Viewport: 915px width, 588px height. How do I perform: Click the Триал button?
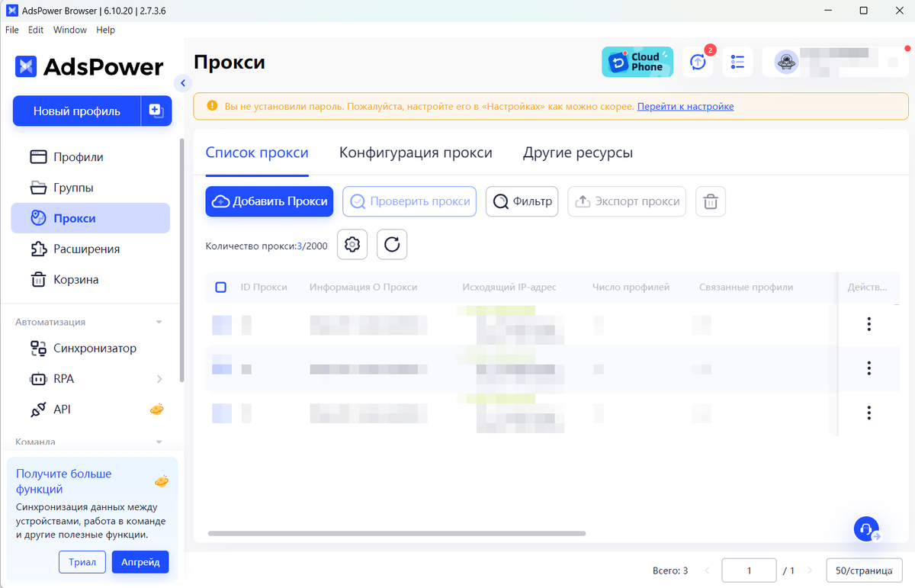point(82,562)
